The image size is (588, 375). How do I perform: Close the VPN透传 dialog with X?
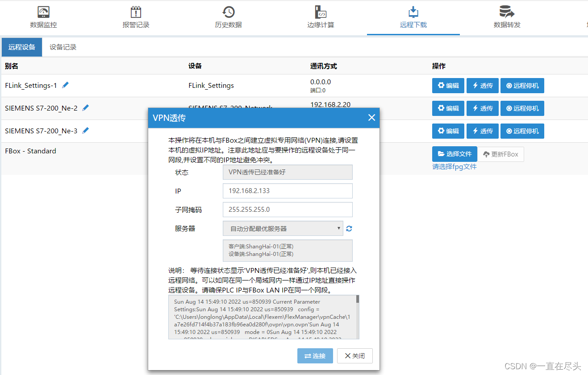pos(371,118)
